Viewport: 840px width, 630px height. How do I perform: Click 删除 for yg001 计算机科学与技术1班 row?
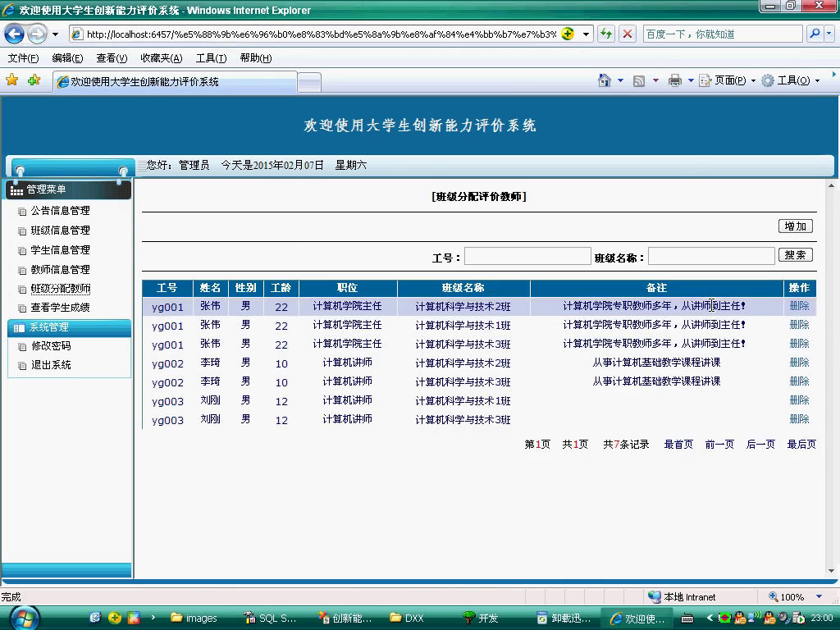pos(799,325)
